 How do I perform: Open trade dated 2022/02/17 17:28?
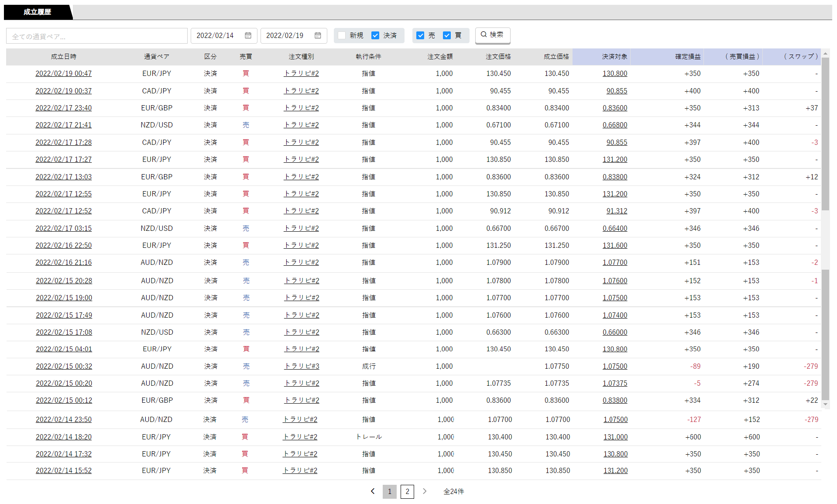[x=64, y=142]
